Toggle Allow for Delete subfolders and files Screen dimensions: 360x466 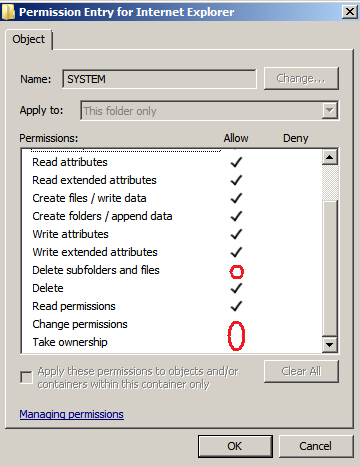click(x=237, y=272)
